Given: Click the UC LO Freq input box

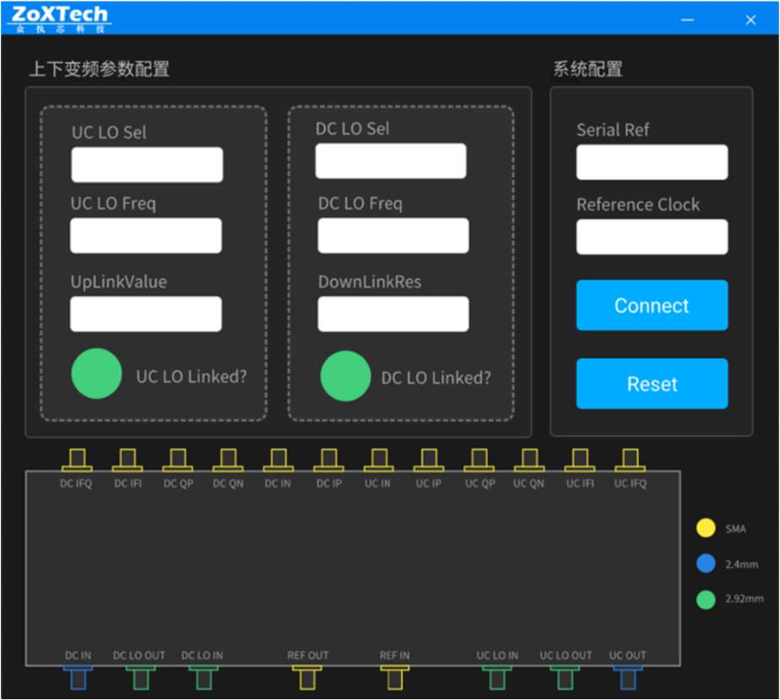Looking at the screenshot, I should (x=146, y=236).
